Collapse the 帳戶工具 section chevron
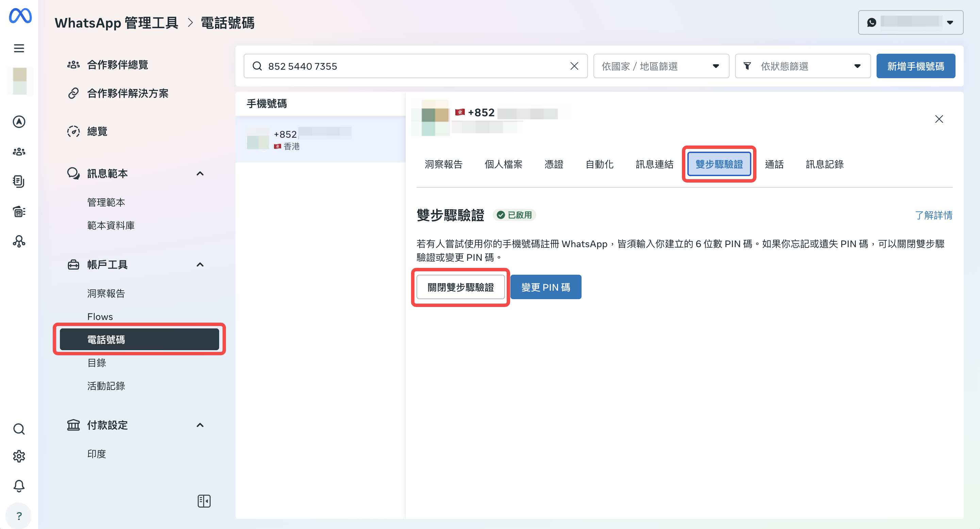 [200, 264]
